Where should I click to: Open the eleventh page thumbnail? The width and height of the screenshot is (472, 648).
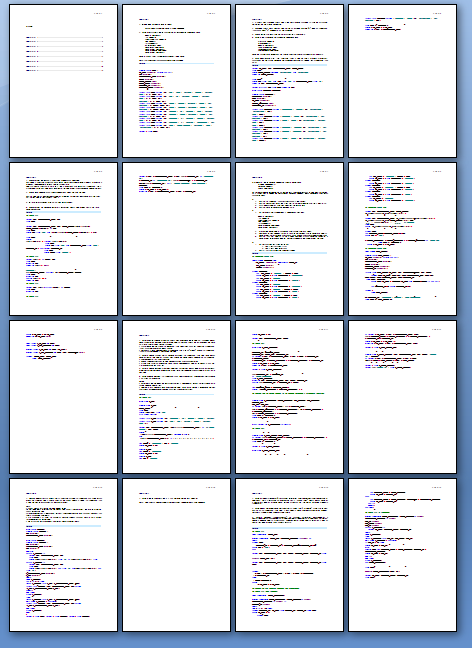coord(289,397)
